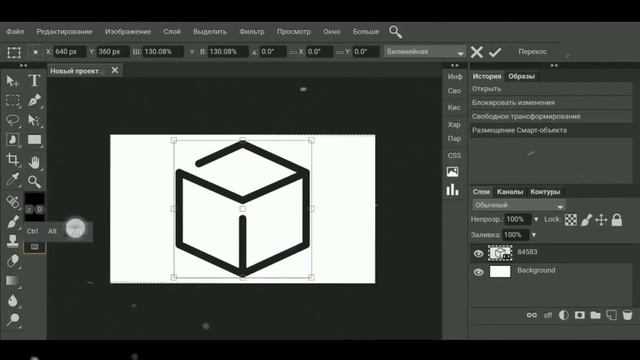
Task: Select the Lasso tool
Action: (13, 120)
